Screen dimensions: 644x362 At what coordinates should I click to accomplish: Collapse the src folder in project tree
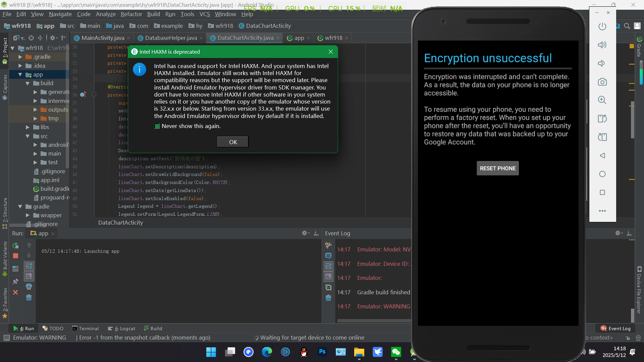point(28,136)
